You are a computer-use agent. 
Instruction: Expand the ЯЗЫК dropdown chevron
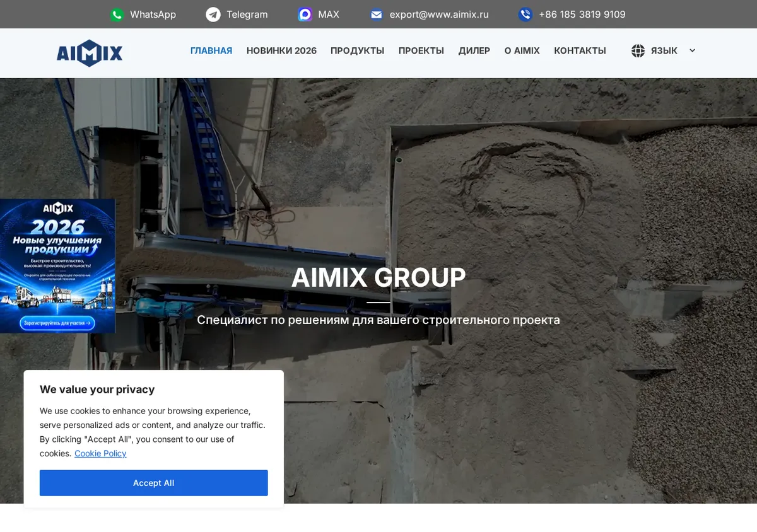click(x=692, y=50)
